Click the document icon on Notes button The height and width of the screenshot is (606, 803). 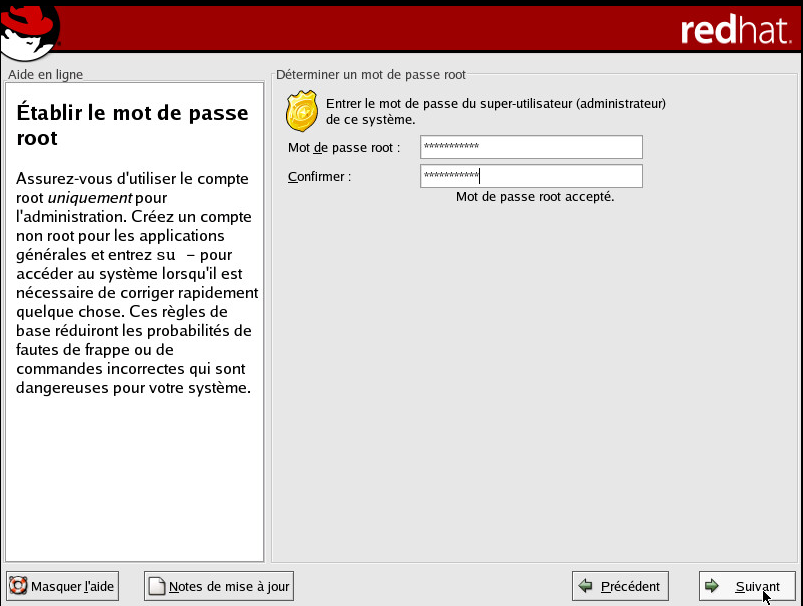click(x=157, y=586)
